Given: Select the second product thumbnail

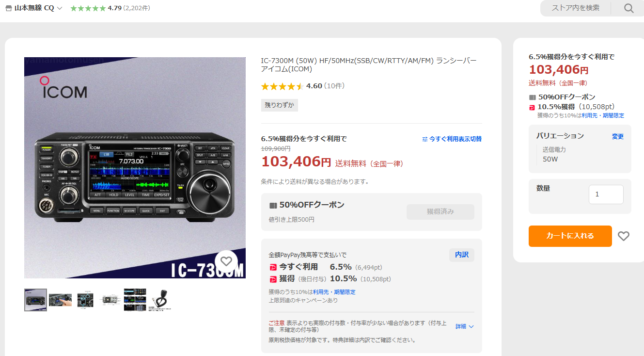Looking at the screenshot, I should click(61, 300).
